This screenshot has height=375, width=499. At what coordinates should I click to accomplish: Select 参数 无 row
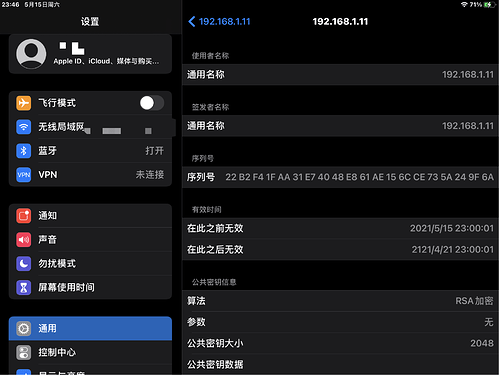pyautogui.click(x=340, y=322)
